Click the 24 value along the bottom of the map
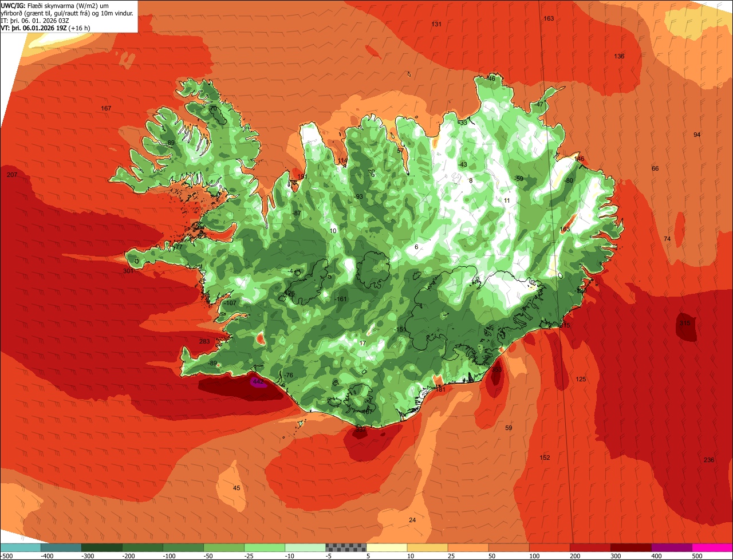This screenshot has height=560, width=733. click(412, 520)
